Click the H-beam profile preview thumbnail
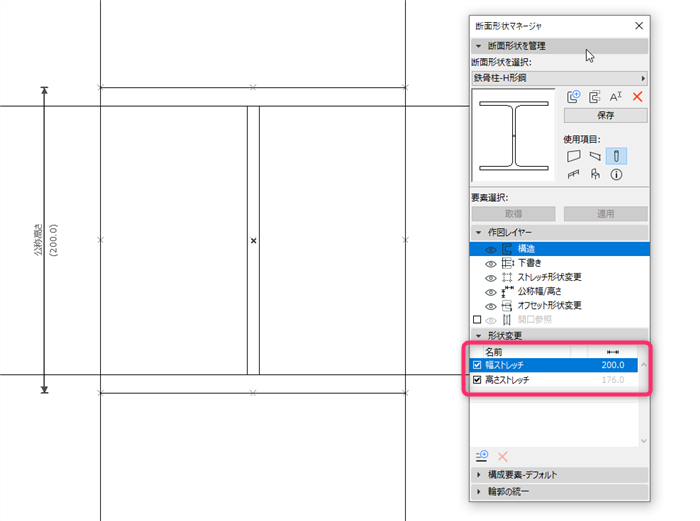The height and width of the screenshot is (521, 700). (x=513, y=135)
